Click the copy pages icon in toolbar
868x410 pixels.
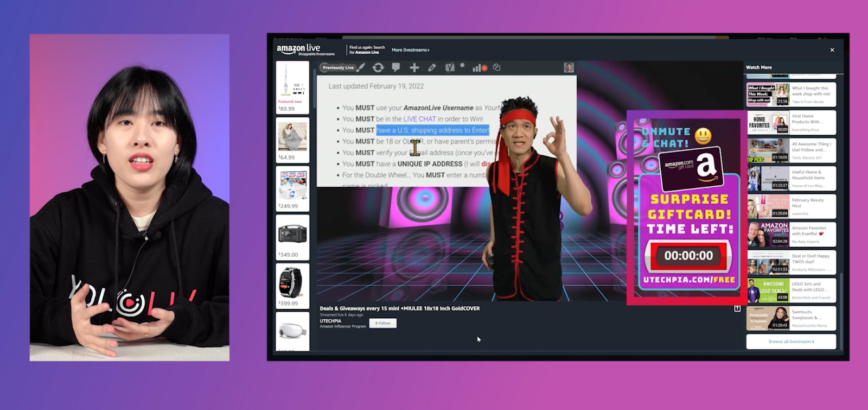(x=496, y=67)
